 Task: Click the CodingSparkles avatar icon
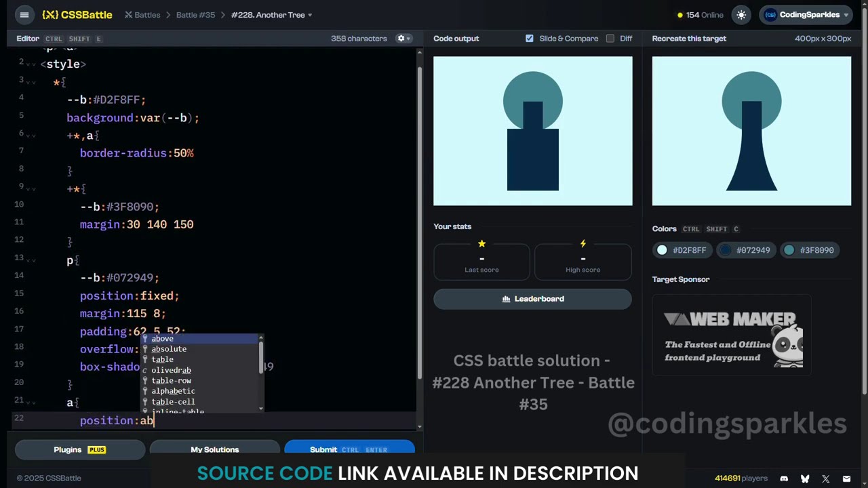point(770,15)
